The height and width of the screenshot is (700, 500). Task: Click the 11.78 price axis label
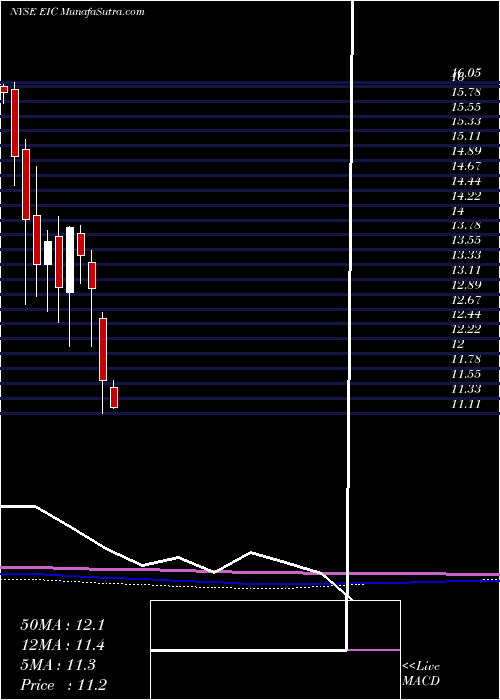tap(466, 359)
